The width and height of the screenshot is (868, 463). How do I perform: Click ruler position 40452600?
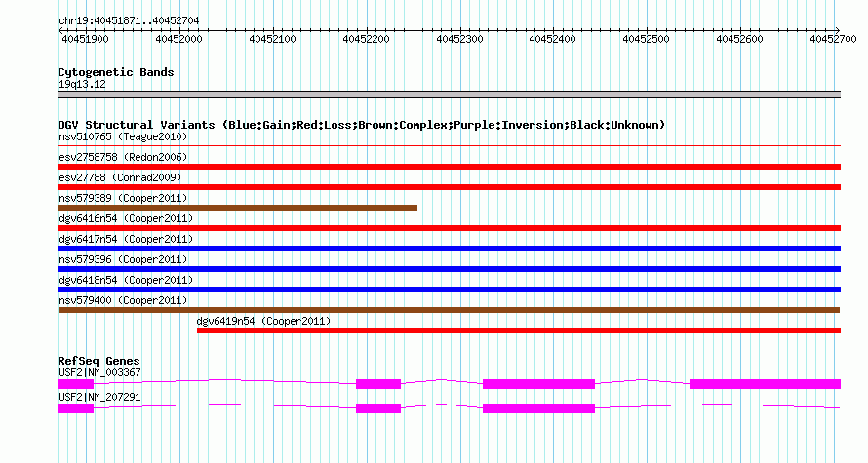pyautogui.click(x=739, y=39)
